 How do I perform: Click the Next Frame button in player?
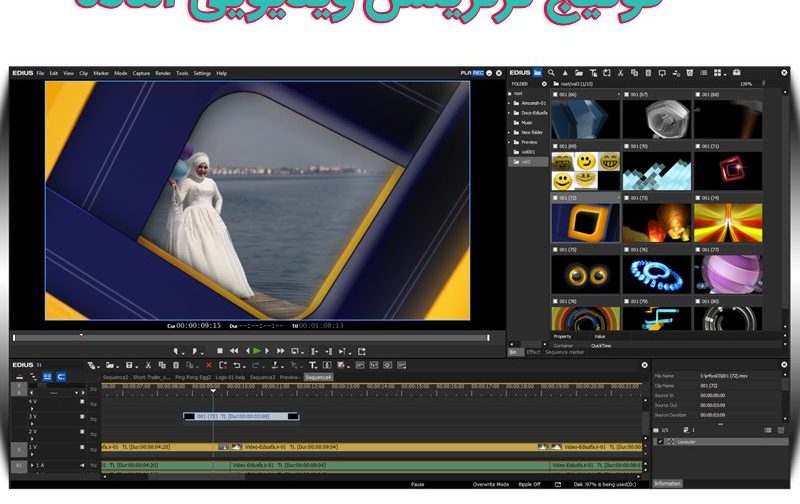pos(267,351)
